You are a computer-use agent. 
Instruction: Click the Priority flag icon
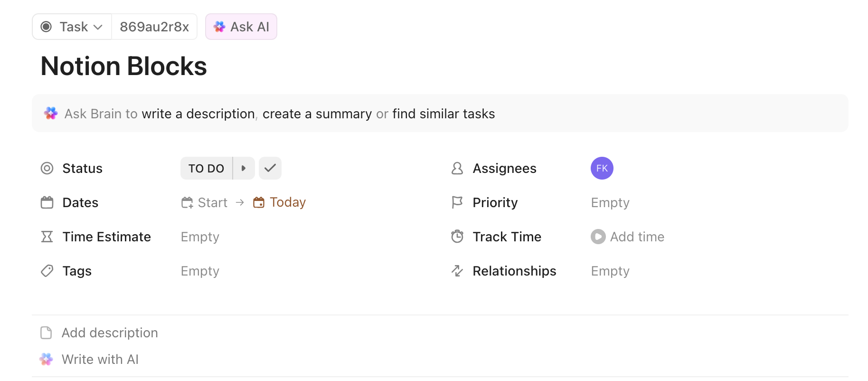(457, 203)
